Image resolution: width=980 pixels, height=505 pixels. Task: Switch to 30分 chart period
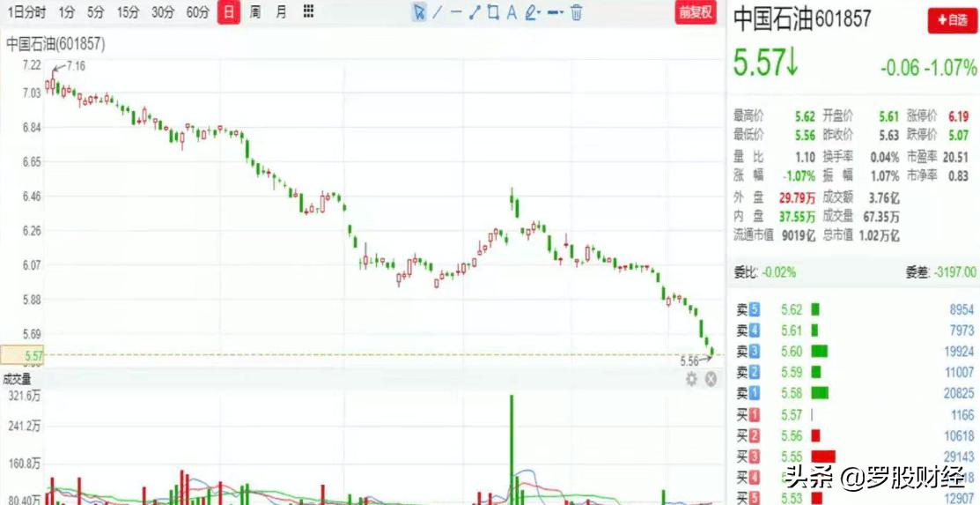tap(163, 11)
